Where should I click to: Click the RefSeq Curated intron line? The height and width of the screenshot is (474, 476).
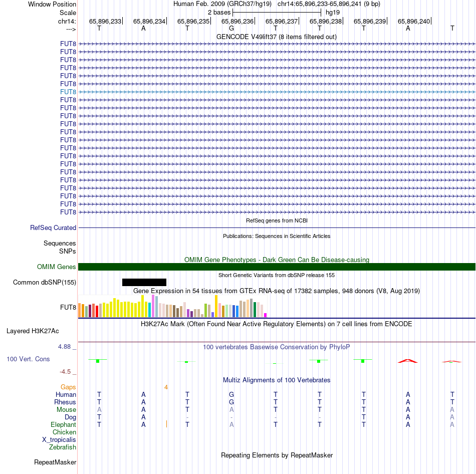point(277,228)
